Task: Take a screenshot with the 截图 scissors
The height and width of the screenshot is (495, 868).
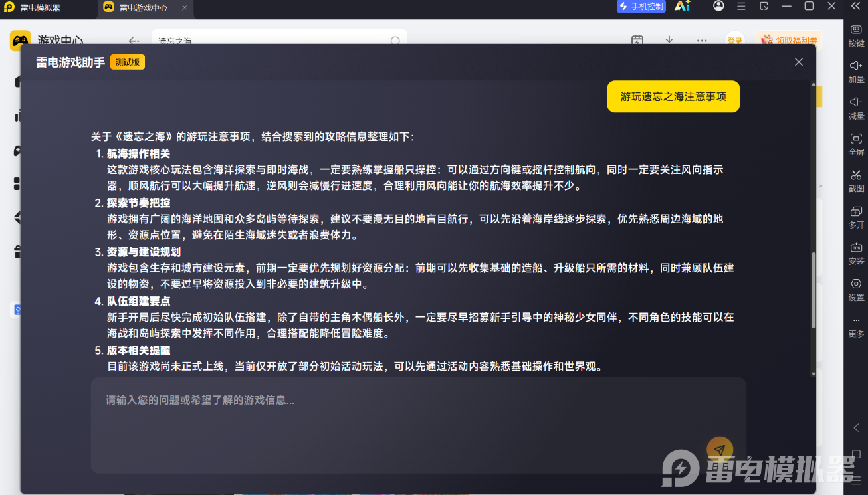Action: coord(856,181)
